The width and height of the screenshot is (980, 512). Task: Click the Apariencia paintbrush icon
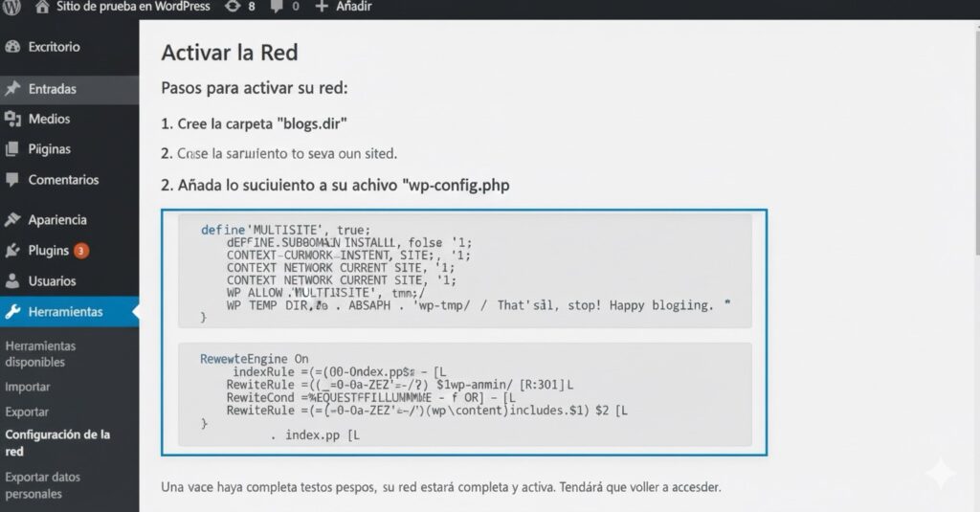[x=12, y=220]
